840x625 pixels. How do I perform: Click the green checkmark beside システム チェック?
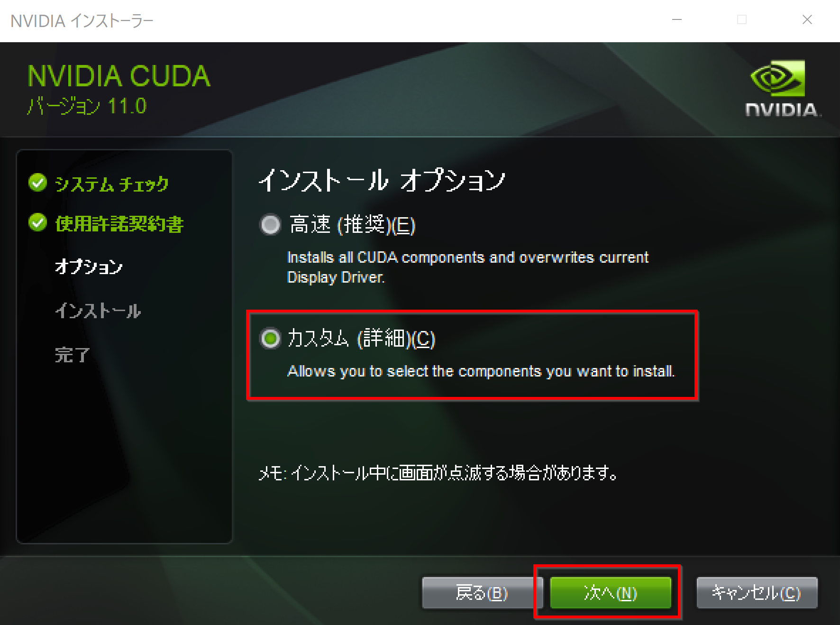click(37, 183)
